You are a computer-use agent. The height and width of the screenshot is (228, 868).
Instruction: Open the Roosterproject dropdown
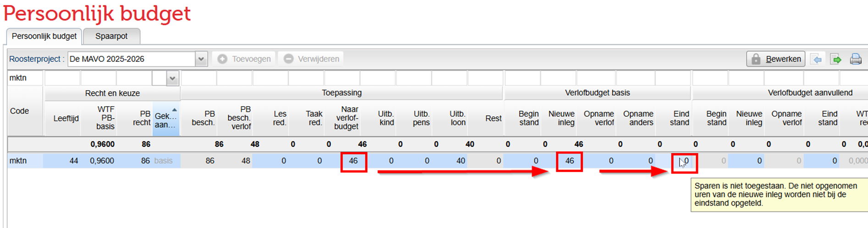point(201,59)
